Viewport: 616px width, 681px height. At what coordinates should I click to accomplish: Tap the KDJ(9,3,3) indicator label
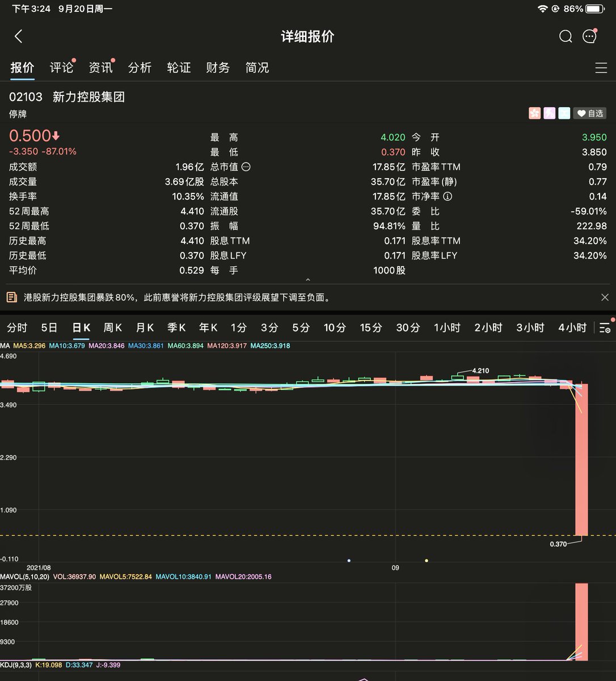16,665
